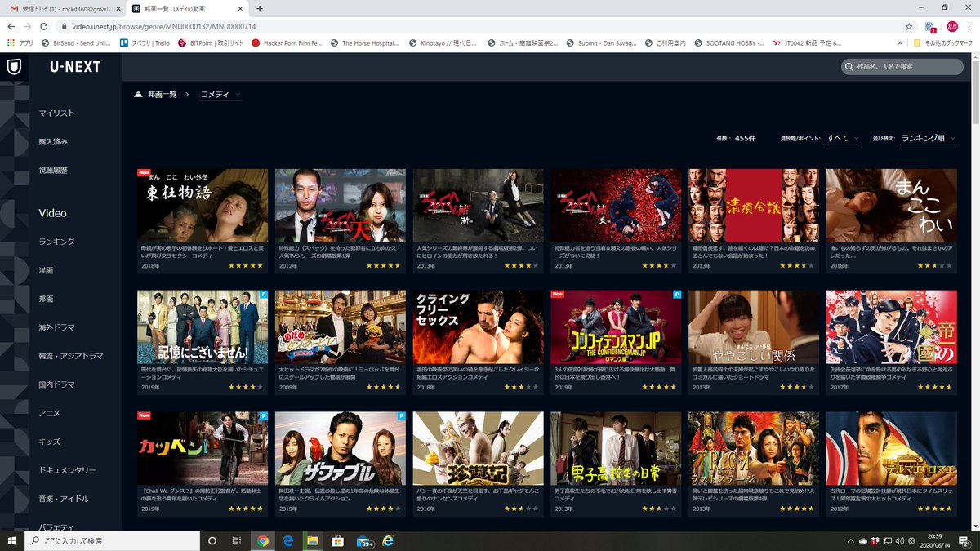
Task: Click the browser back arrow
Action: pos(11,26)
